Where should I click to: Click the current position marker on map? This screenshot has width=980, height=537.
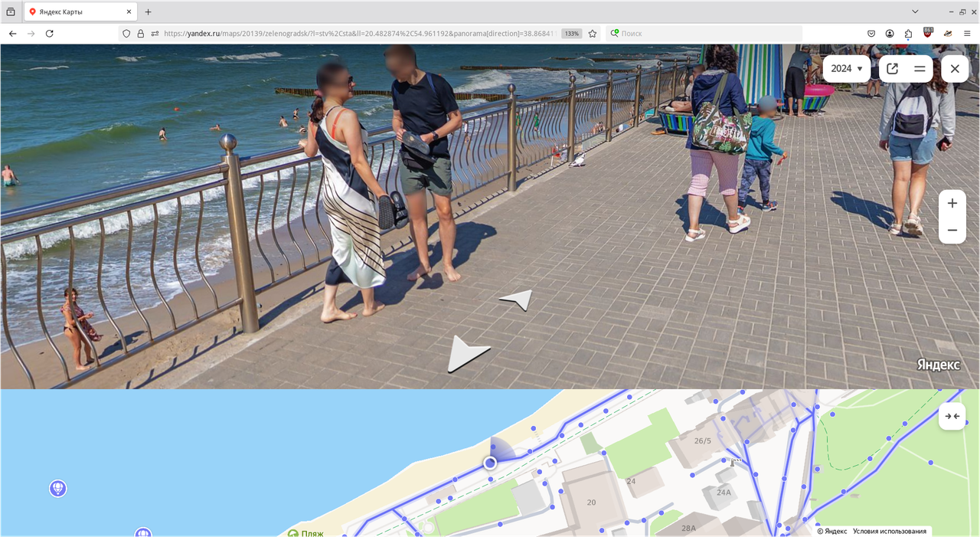pyautogui.click(x=490, y=463)
